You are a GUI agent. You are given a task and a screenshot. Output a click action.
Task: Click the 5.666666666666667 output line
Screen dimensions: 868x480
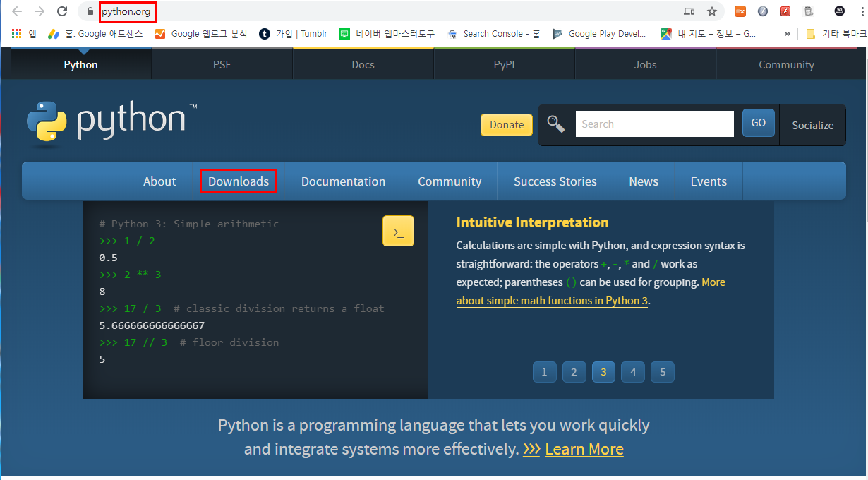pos(152,325)
